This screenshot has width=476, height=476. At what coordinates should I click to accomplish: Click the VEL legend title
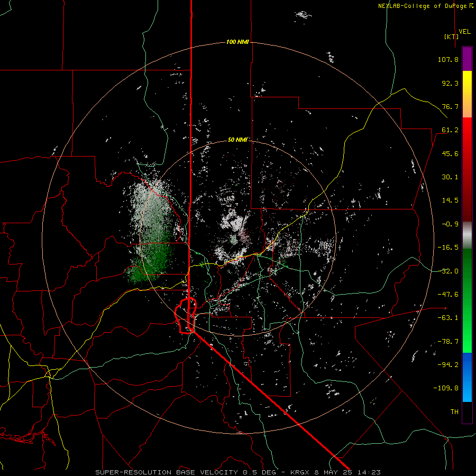tap(464, 32)
